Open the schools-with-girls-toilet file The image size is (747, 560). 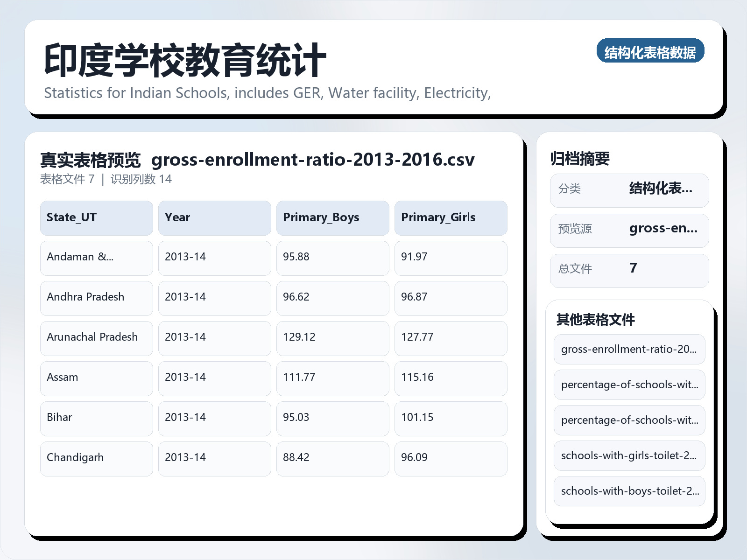[629, 455]
